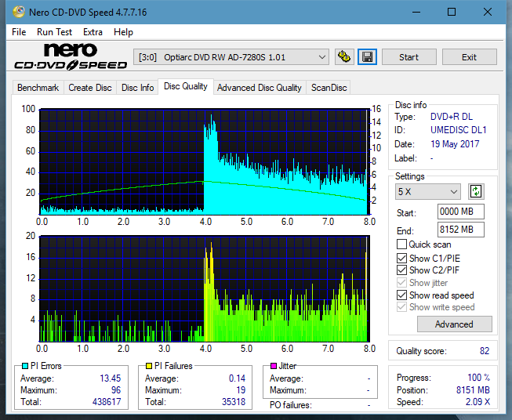Click PI Errors maximum 96
The width and height of the screenshot is (512, 420).
click(116, 389)
